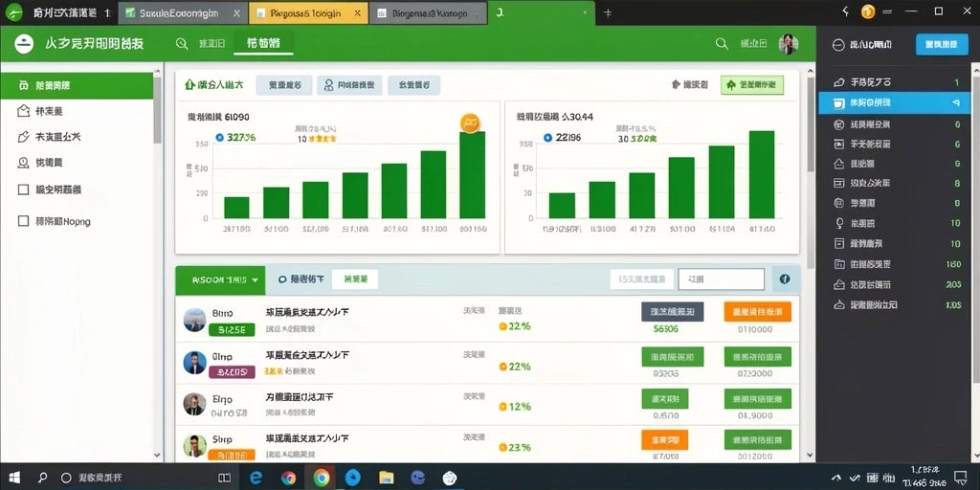Tick the upper empty checkbox in left sidebar

pyautogui.click(x=24, y=189)
